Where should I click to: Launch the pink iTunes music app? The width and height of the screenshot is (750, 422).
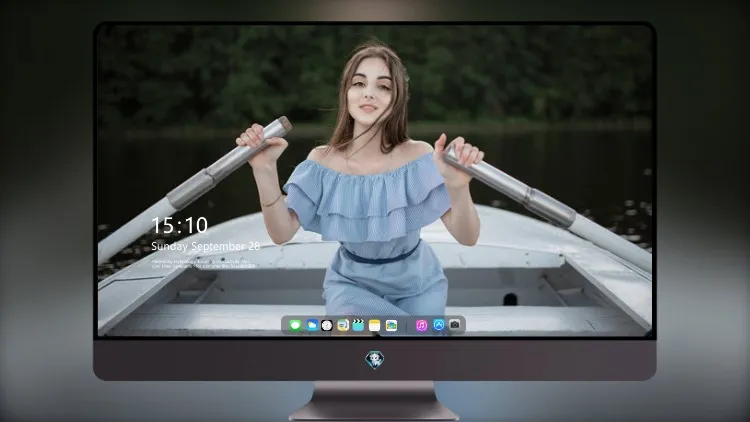point(421,325)
